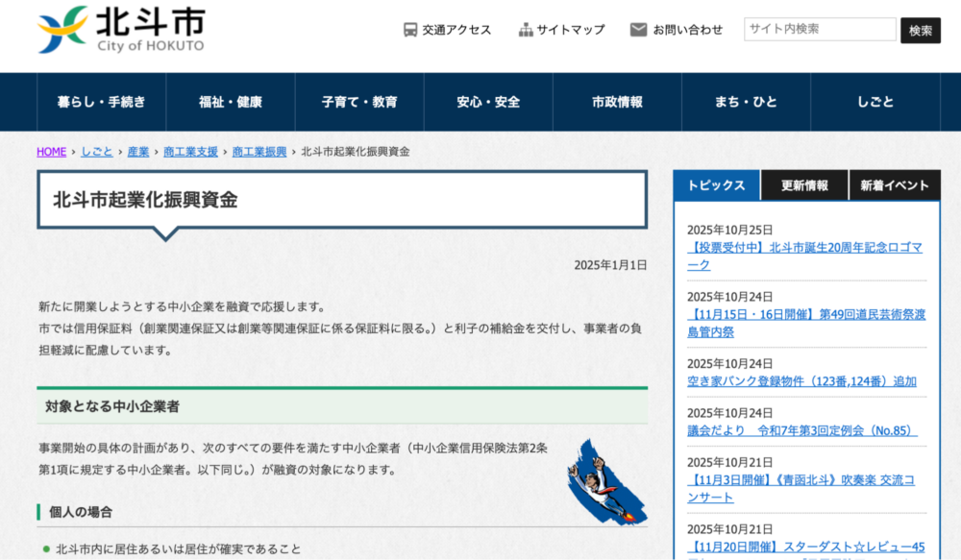
Task: Open the しごと navigation menu
Action: click(875, 102)
